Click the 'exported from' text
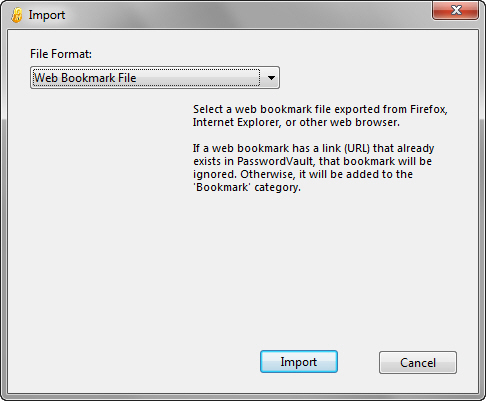This screenshot has height=401, width=486. click(x=371, y=109)
